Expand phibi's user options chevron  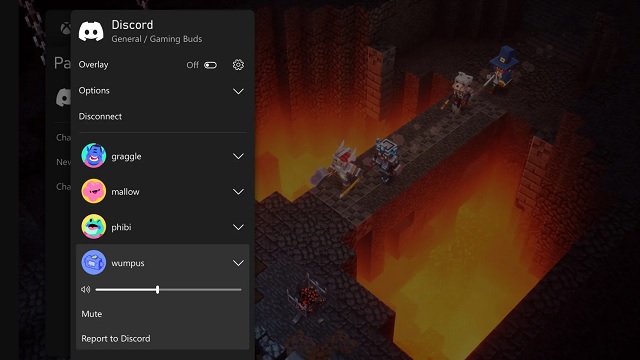238,227
